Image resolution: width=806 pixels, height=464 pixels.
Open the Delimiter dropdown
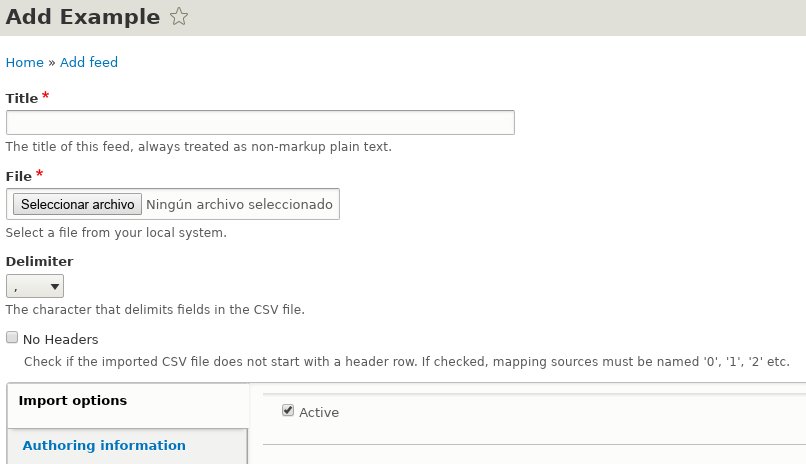point(35,286)
